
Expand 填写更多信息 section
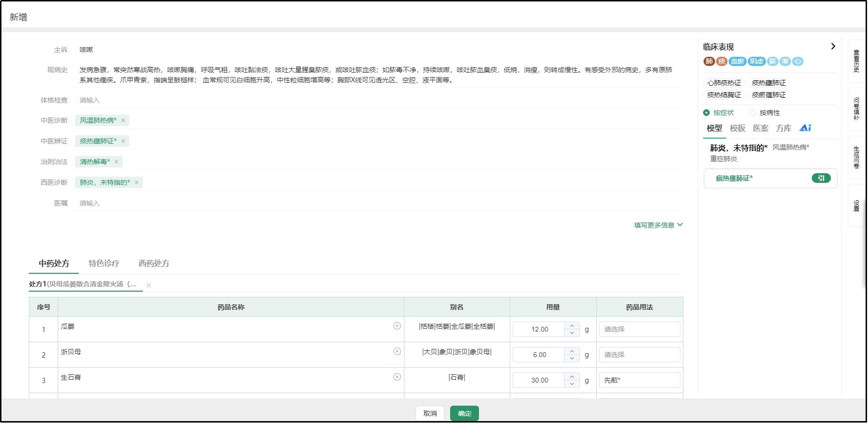tap(658, 225)
